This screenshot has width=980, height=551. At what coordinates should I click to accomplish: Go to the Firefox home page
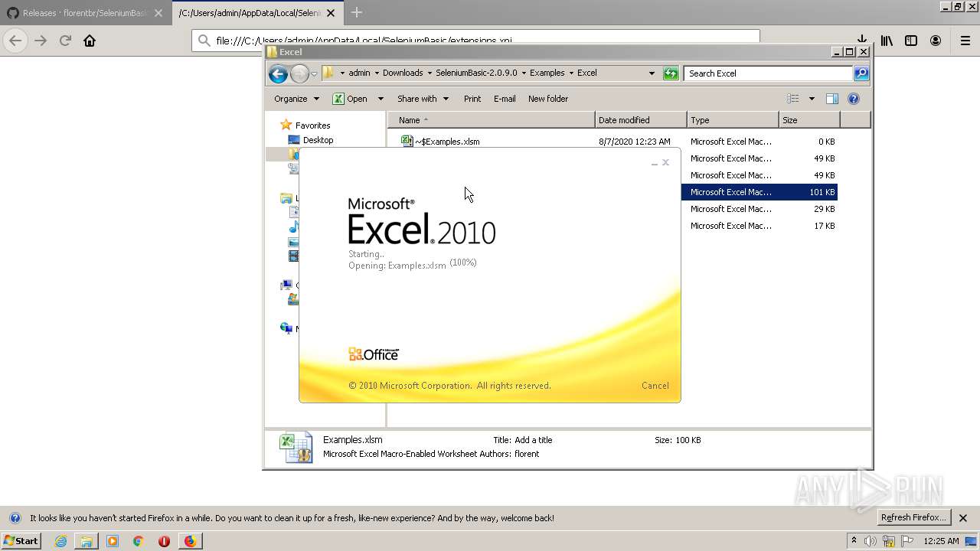click(90, 41)
